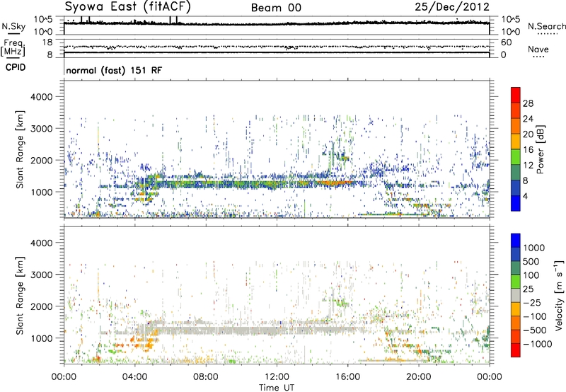Click the '100' velocity colorbar label
This screenshot has height=392, width=566.
[x=531, y=275]
